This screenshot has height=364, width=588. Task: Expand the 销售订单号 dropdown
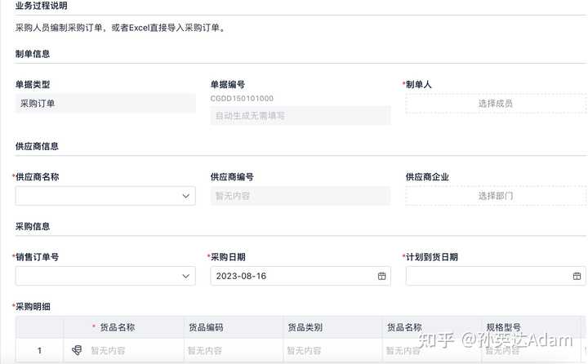(x=185, y=276)
